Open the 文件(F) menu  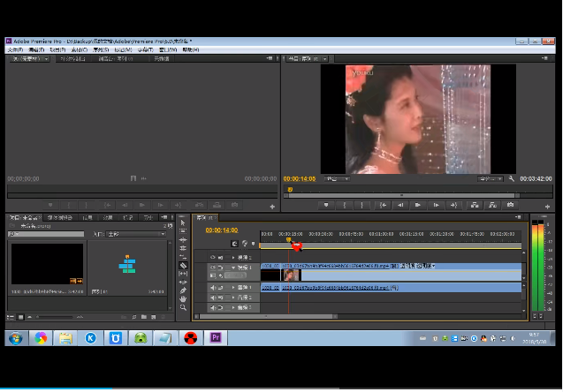click(x=15, y=49)
